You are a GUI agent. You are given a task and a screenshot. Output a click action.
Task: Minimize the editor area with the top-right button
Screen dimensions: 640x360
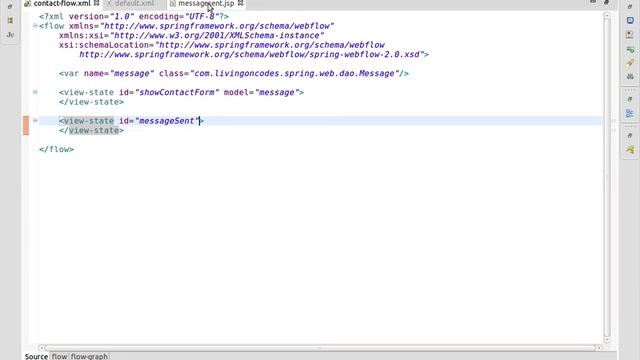(593, 2)
